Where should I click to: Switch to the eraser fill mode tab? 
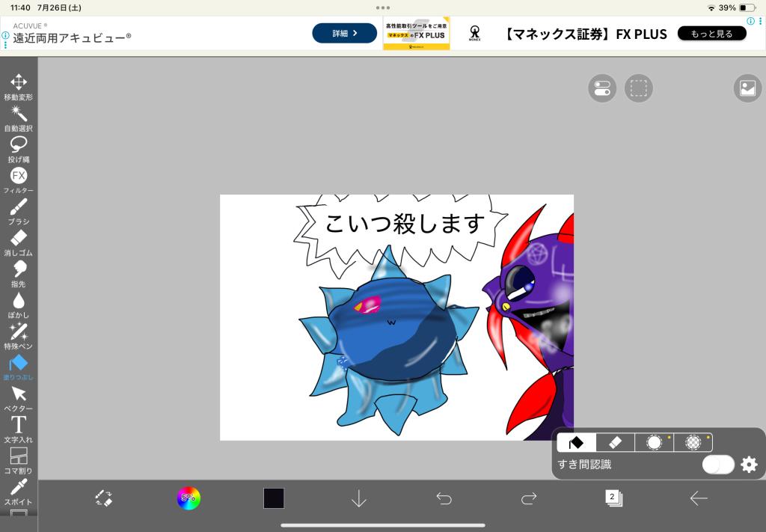(615, 442)
